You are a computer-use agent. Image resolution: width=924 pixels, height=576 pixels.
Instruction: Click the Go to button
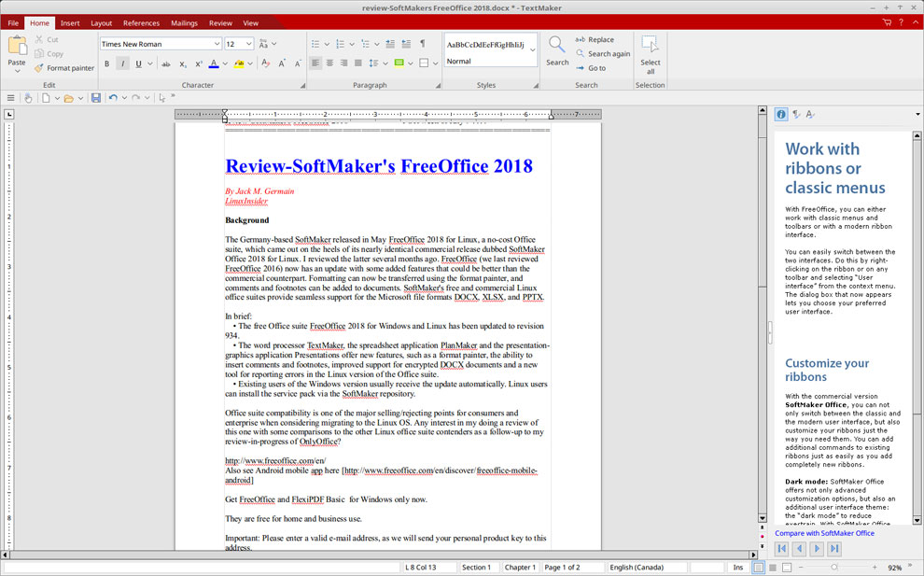click(591, 68)
